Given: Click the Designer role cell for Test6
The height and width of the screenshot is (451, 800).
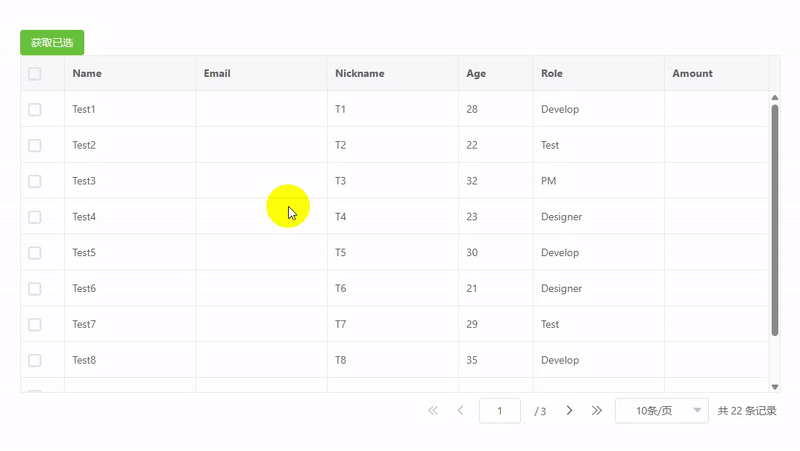Looking at the screenshot, I should (561, 289).
